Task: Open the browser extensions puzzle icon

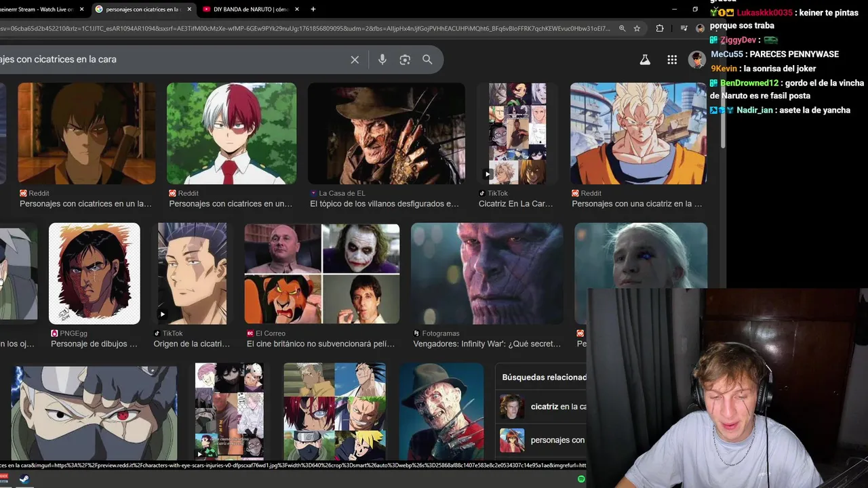Action: click(x=660, y=28)
